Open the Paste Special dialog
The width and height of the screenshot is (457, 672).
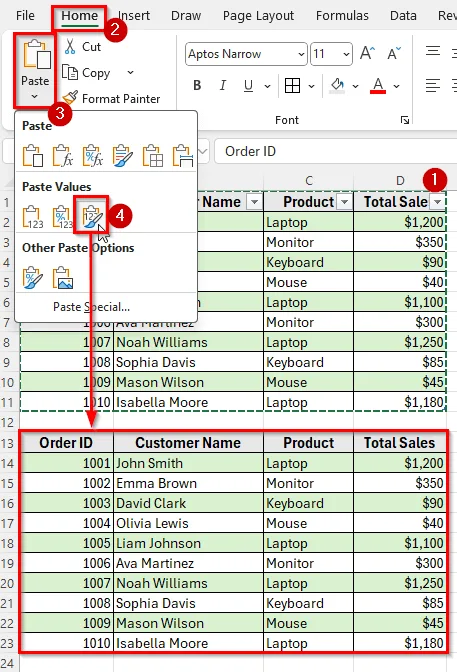(x=91, y=307)
